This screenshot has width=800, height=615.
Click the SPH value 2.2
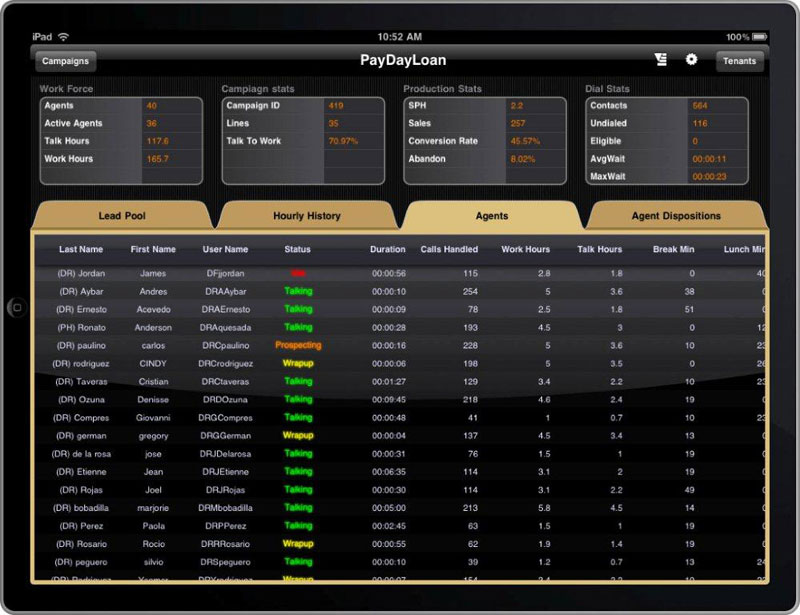[x=517, y=106]
